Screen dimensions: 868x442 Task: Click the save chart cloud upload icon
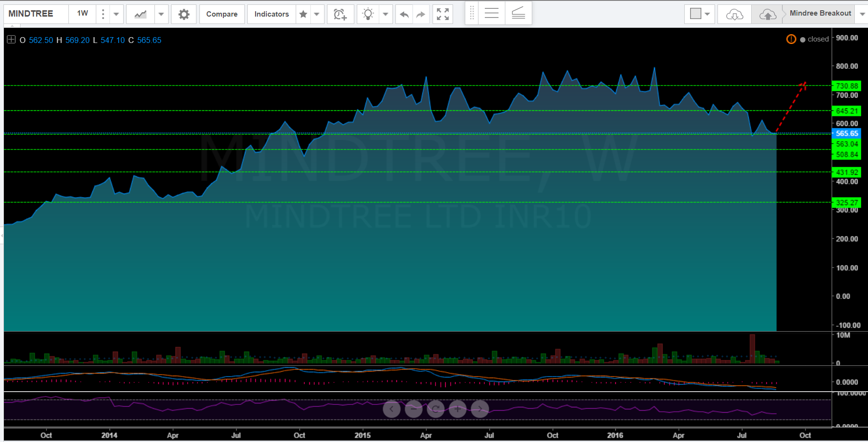(x=768, y=15)
